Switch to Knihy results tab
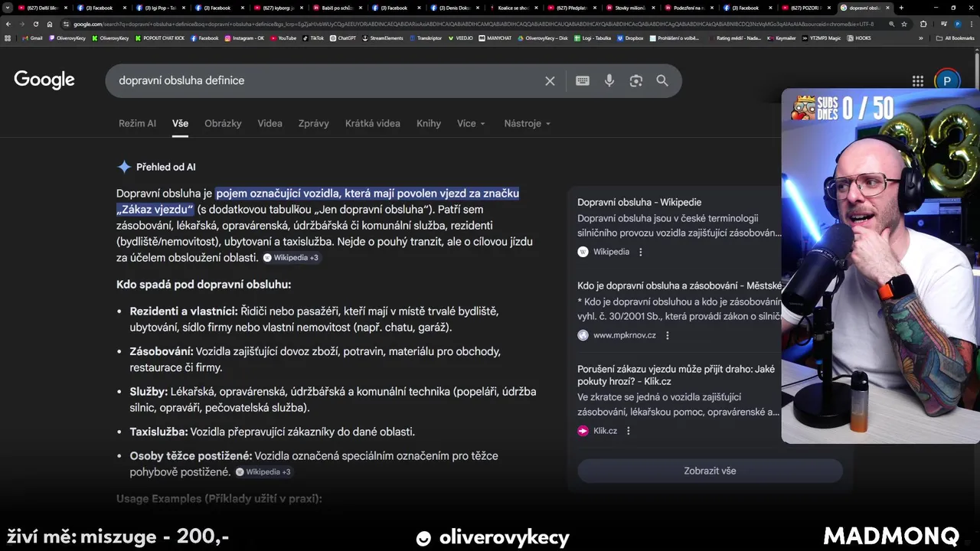The image size is (980, 551). coord(429,123)
